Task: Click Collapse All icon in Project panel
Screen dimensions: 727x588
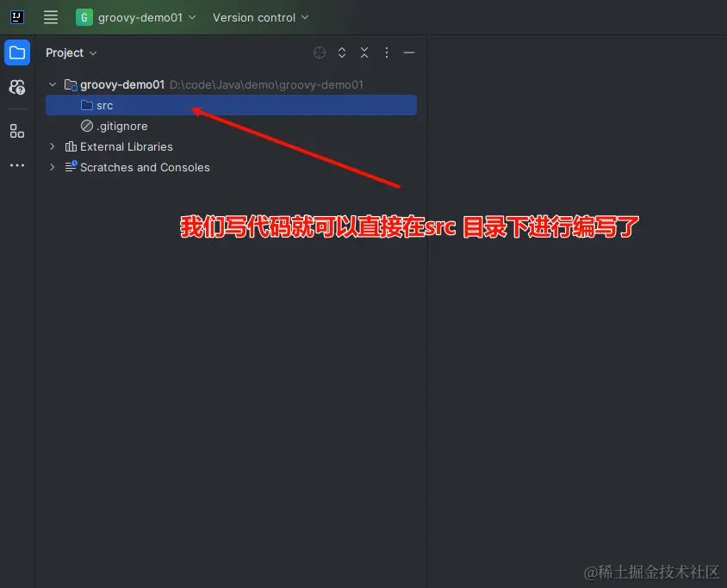Action: 364,53
